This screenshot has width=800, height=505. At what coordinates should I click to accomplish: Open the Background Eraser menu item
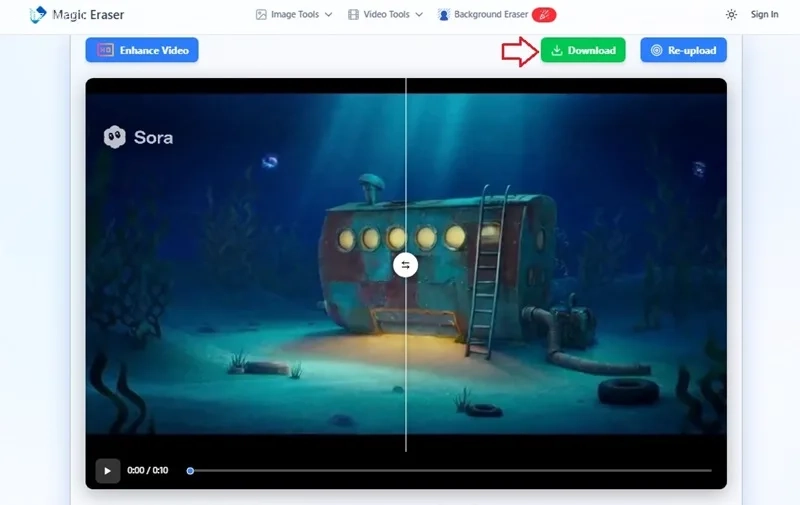pos(491,15)
